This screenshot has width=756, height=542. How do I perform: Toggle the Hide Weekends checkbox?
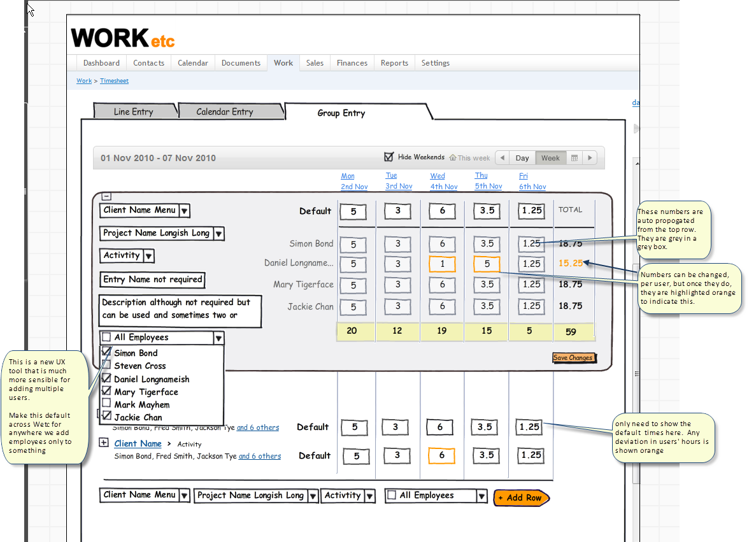tap(389, 157)
